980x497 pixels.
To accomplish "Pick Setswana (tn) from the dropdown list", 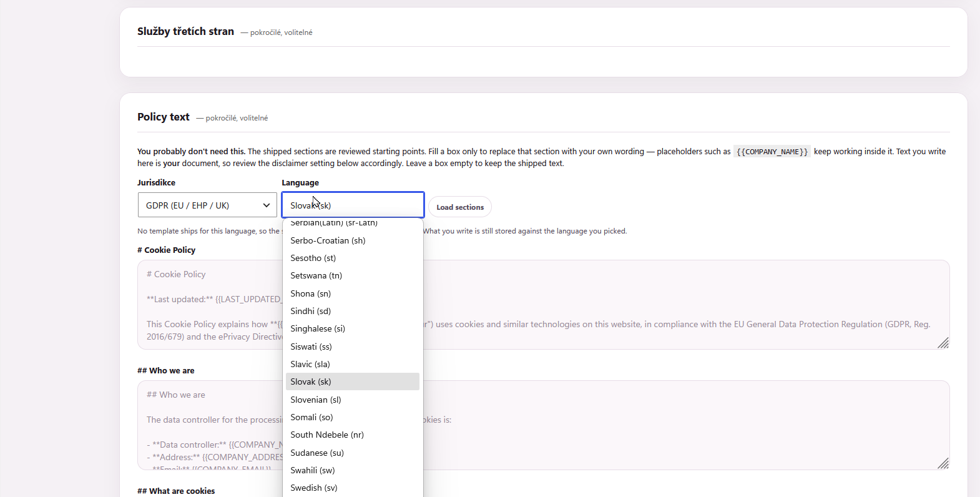I will coord(353,275).
